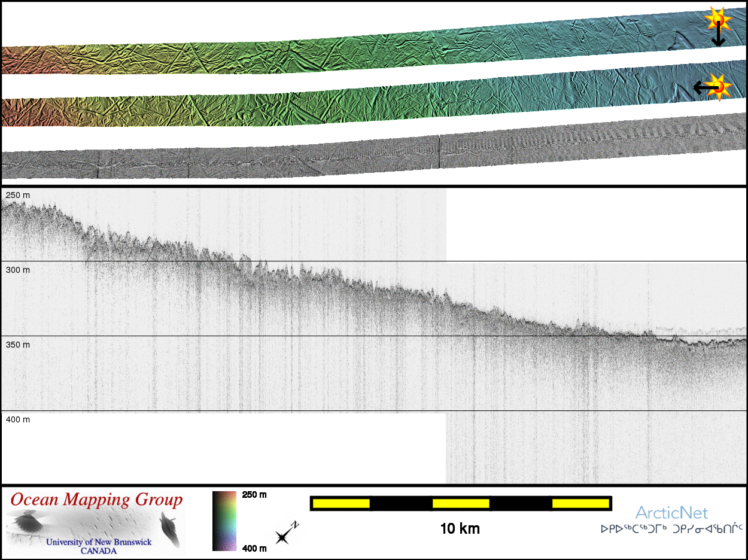Viewport: 748px width, 560px height.
Task: Click the sun icon with leftward arrow
Action: 720,86
